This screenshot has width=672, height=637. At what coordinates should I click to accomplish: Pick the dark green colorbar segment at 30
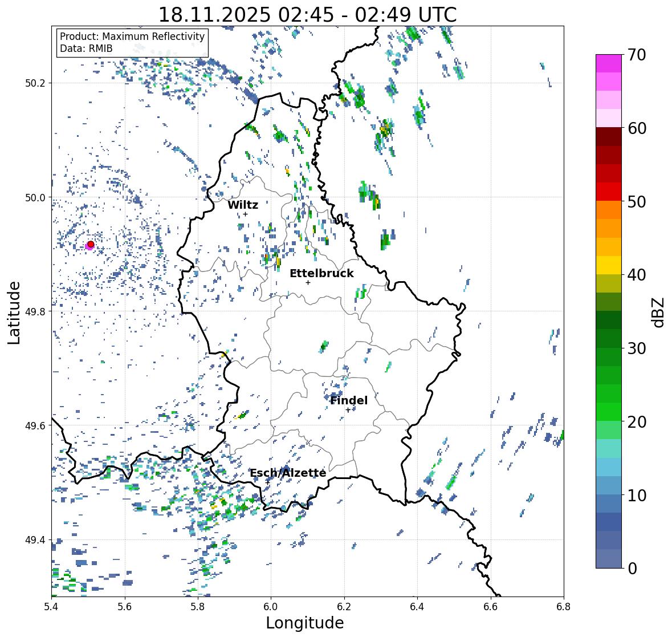(x=609, y=339)
